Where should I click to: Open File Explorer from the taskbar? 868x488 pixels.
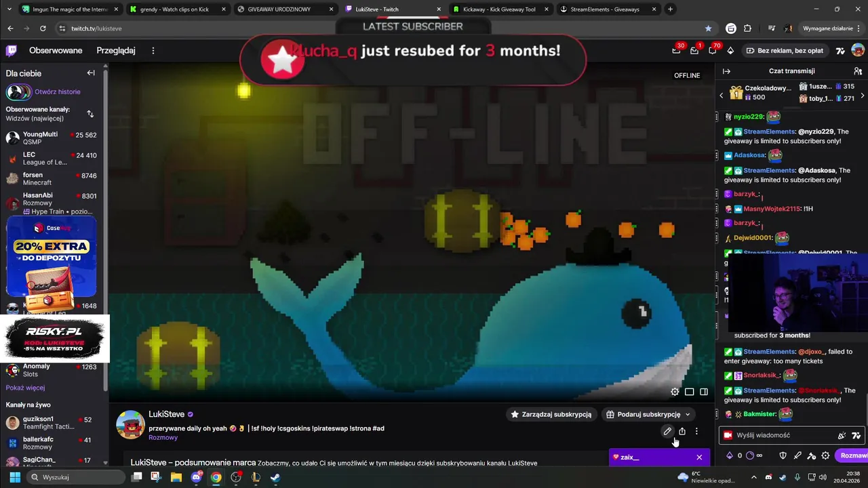coord(176,477)
